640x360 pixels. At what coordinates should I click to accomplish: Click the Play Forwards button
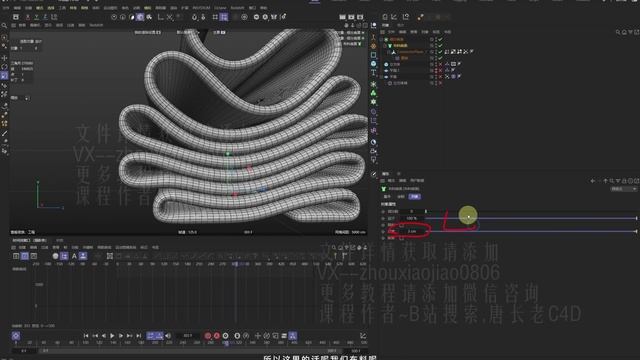pos(112,336)
